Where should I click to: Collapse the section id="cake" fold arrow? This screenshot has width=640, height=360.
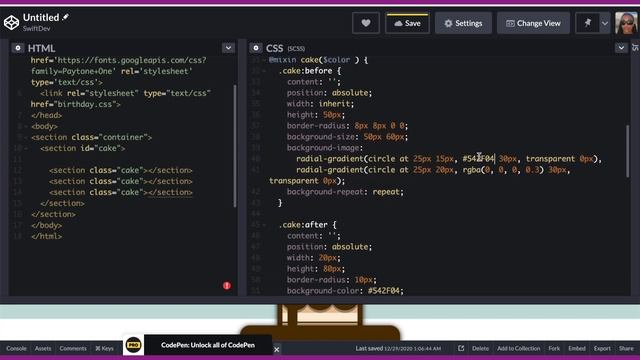[x=26, y=149]
